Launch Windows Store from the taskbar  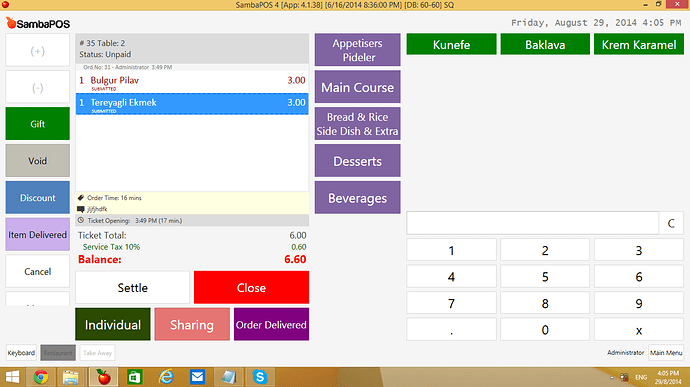point(134,377)
